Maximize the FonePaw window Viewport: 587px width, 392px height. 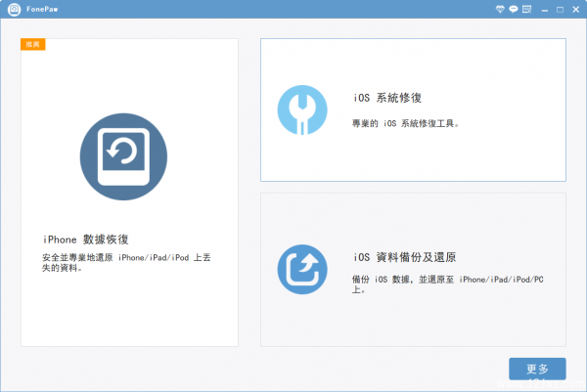click(560, 10)
